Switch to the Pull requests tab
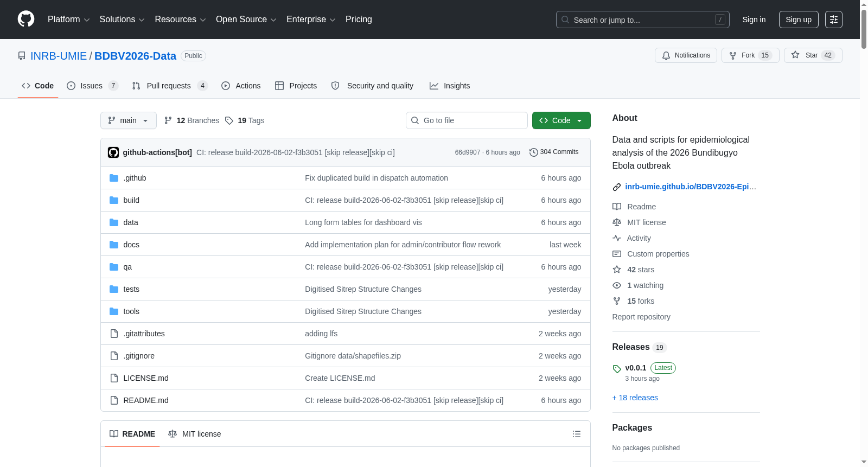The height and width of the screenshot is (467, 868). click(x=170, y=86)
